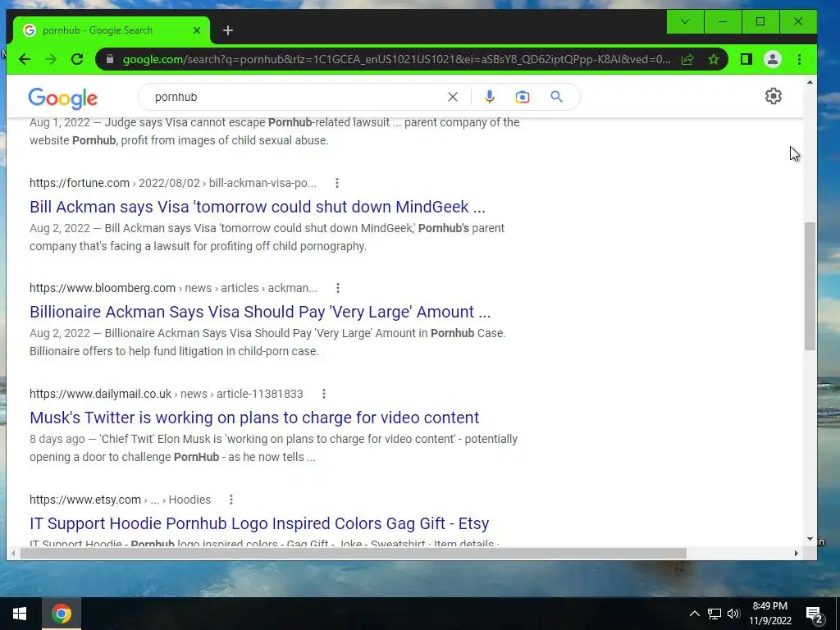Go back with the browser back arrow

pos(25,59)
